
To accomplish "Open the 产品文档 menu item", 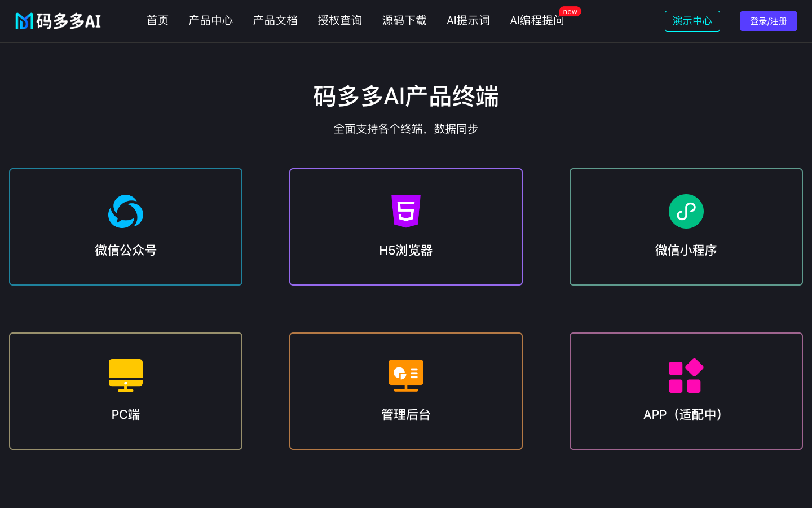I will coord(275,20).
